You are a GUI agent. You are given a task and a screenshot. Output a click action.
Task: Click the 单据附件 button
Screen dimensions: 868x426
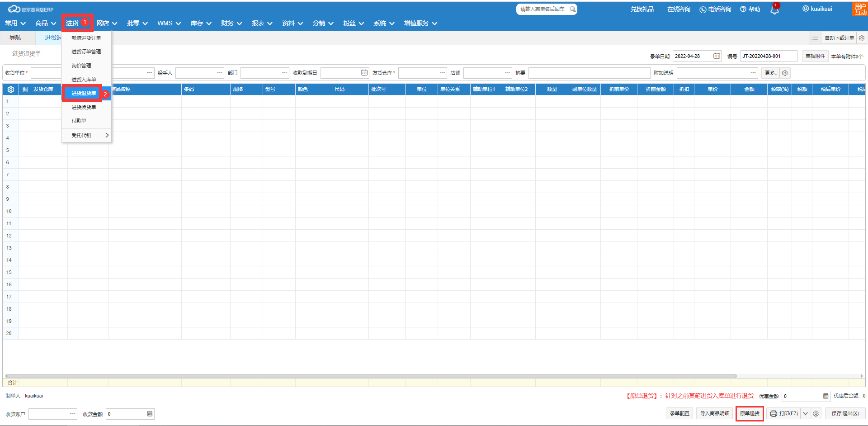point(815,56)
